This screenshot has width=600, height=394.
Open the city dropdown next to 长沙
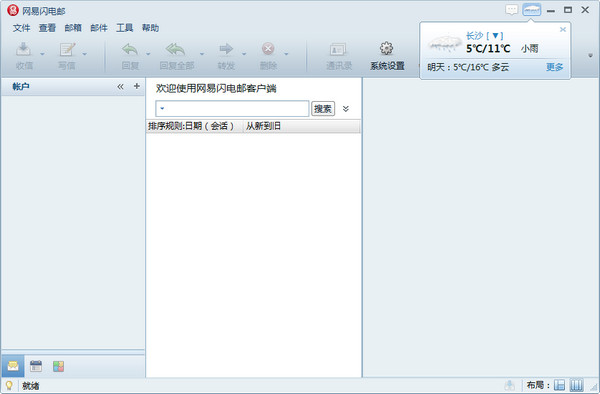pyautogui.click(x=495, y=36)
